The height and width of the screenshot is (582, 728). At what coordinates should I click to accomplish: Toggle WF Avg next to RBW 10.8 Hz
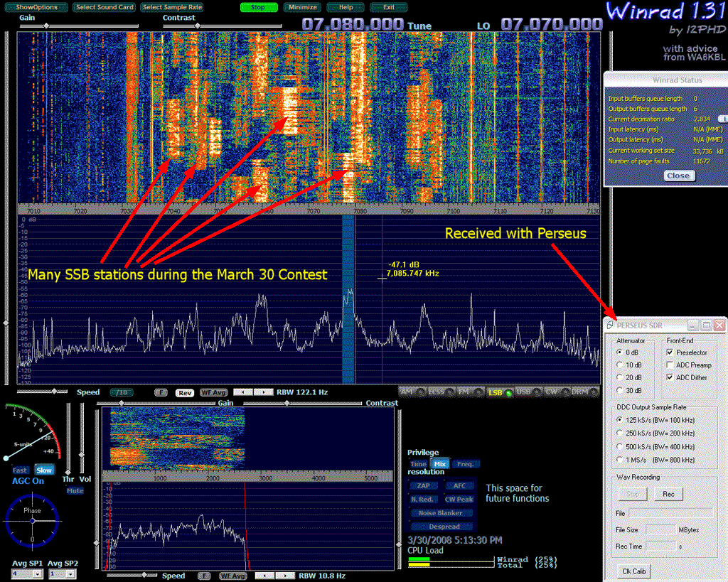232,576
